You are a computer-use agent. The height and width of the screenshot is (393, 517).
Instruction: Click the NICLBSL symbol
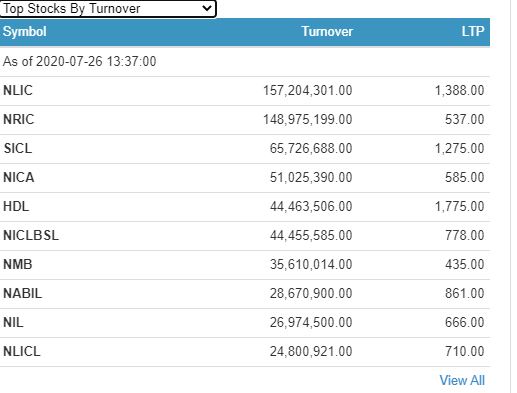(x=31, y=236)
